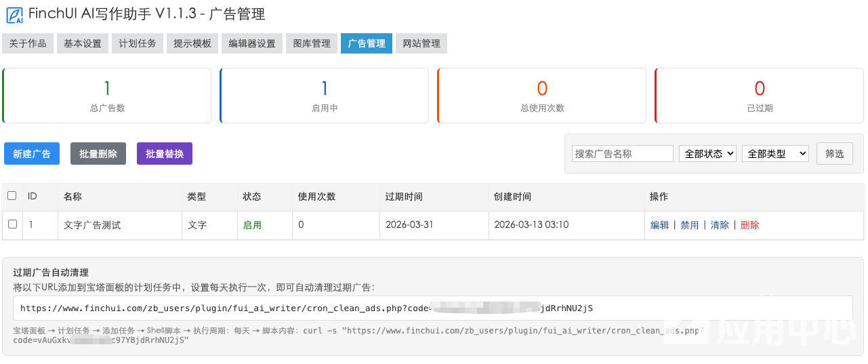868x364 pixels.
Task: Open the 图库管理 tab
Action: pyautogui.click(x=312, y=43)
